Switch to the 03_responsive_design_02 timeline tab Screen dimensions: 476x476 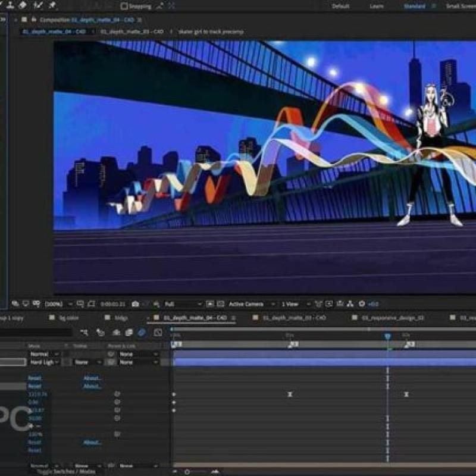coord(393,318)
